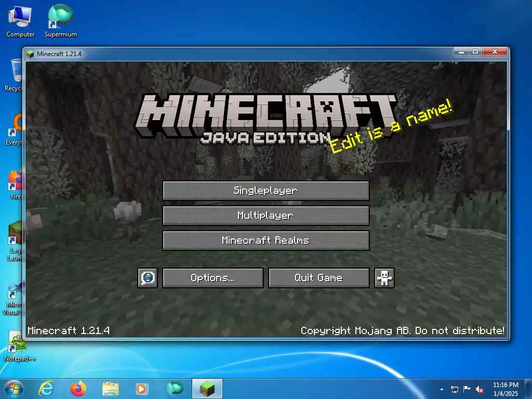Click the Copyright Mojang AB credits text
This screenshot has width=532, height=399.
(403, 330)
